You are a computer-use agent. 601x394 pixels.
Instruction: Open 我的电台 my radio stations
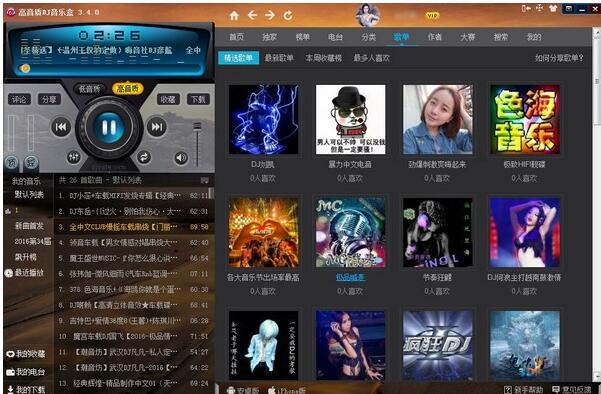[x=25, y=372]
